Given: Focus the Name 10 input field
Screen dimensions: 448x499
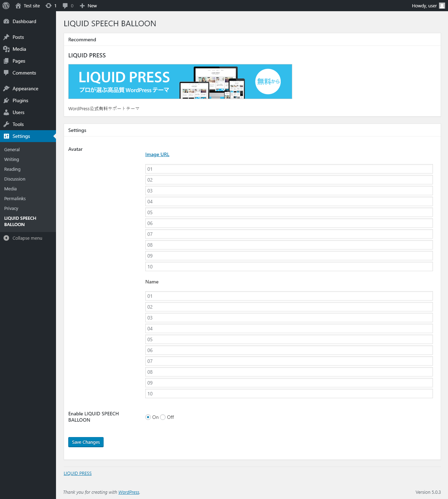Looking at the screenshot, I should pyautogui.click(x=289, y=394).
